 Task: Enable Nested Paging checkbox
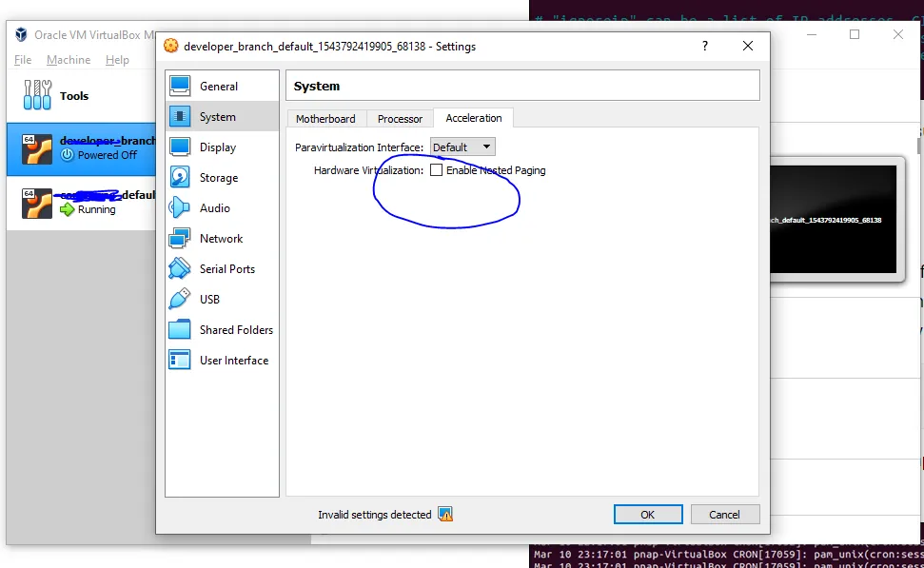[436, 170]
